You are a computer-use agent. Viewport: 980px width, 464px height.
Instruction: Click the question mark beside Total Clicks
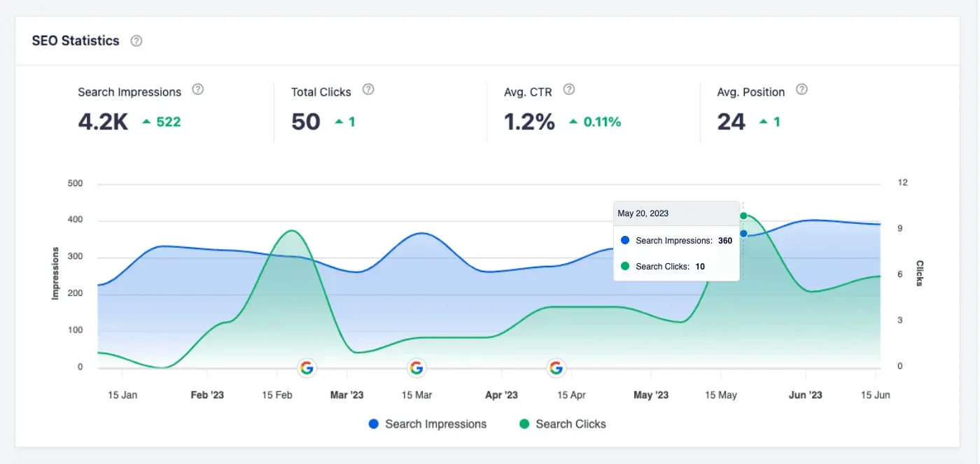click(368, 89)
